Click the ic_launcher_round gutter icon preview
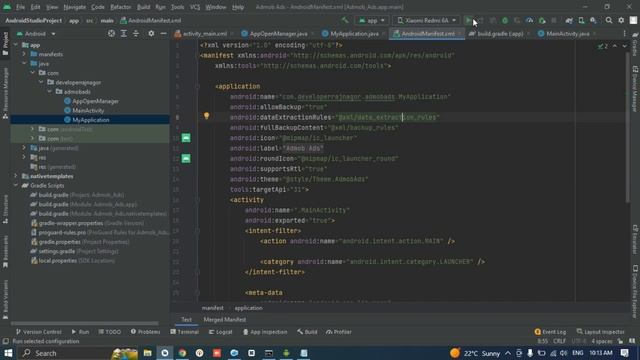Screen dimensions: 640x360 coord(186,158)
